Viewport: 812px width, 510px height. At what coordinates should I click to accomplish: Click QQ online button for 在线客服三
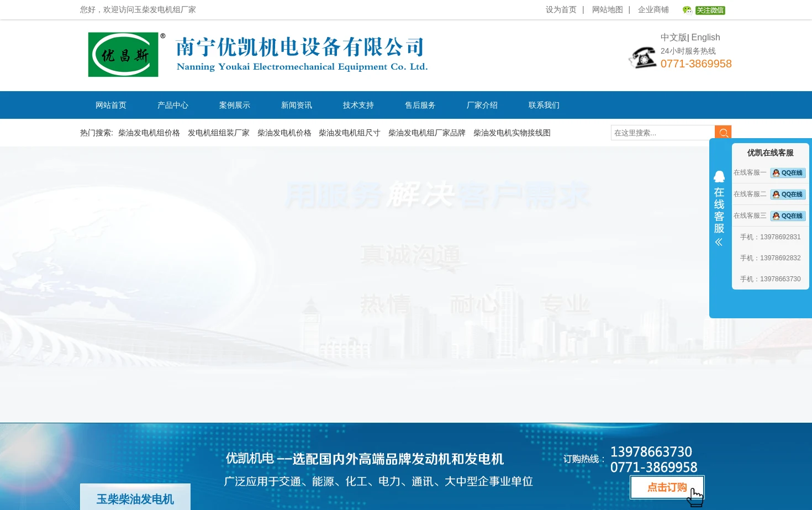click(788, 216)
